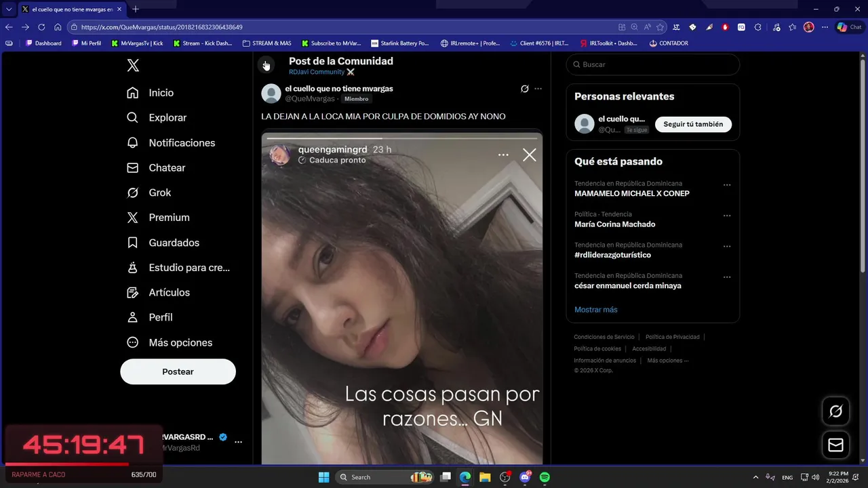Open Estudio para creadores
The height and width of the screenshot is (488, 868).
click(x=178, y=268)
